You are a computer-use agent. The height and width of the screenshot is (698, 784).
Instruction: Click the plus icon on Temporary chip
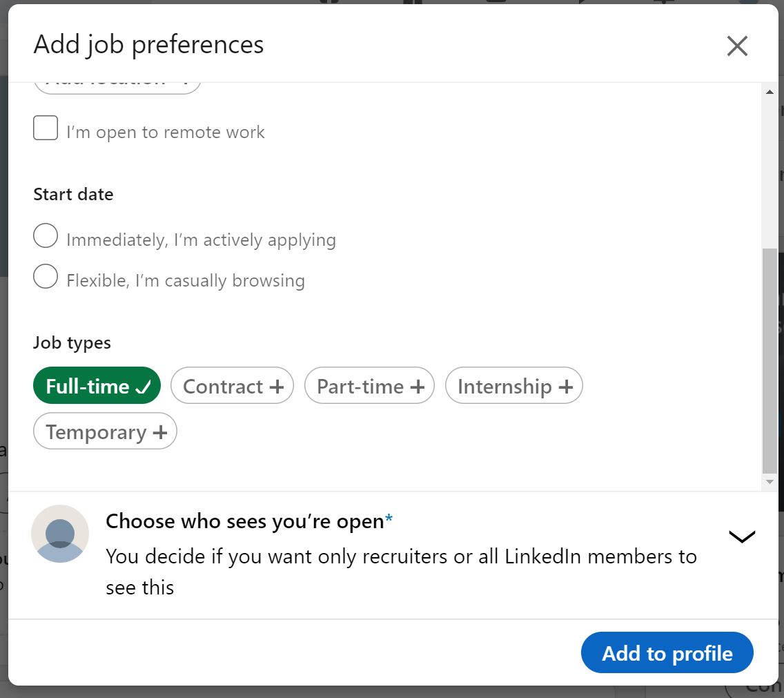tap(160, 433)
